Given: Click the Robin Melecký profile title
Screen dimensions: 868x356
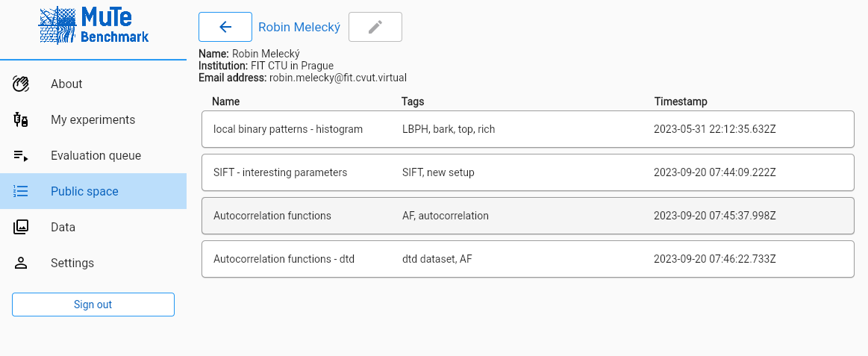Looking at the screenshot, I should pyautogui.click(x=299, y=27).
